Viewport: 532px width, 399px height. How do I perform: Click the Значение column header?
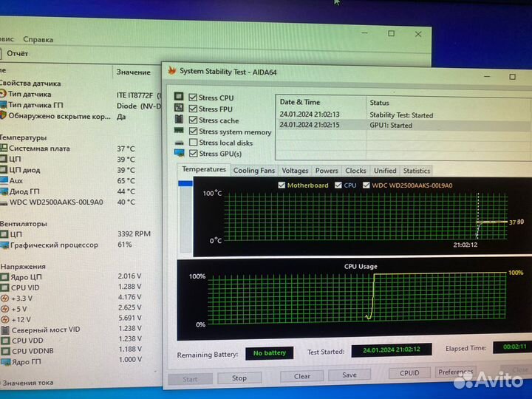(133, 72)
